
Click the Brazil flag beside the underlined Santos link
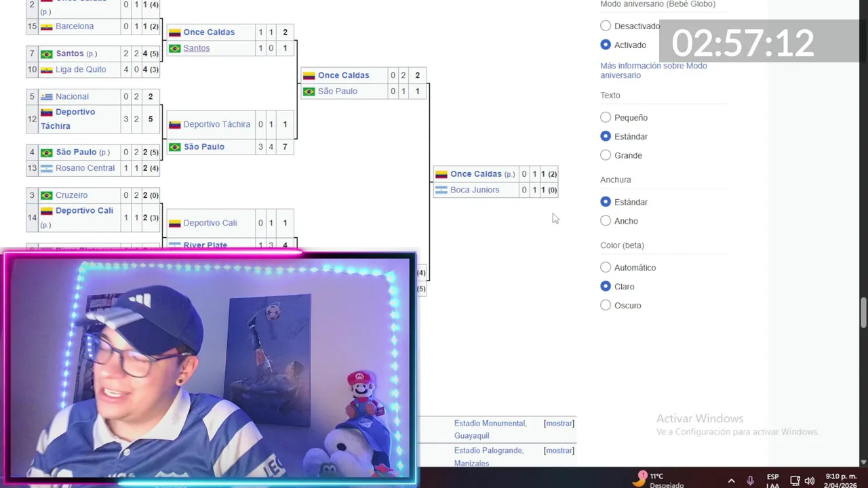[174, 48]
